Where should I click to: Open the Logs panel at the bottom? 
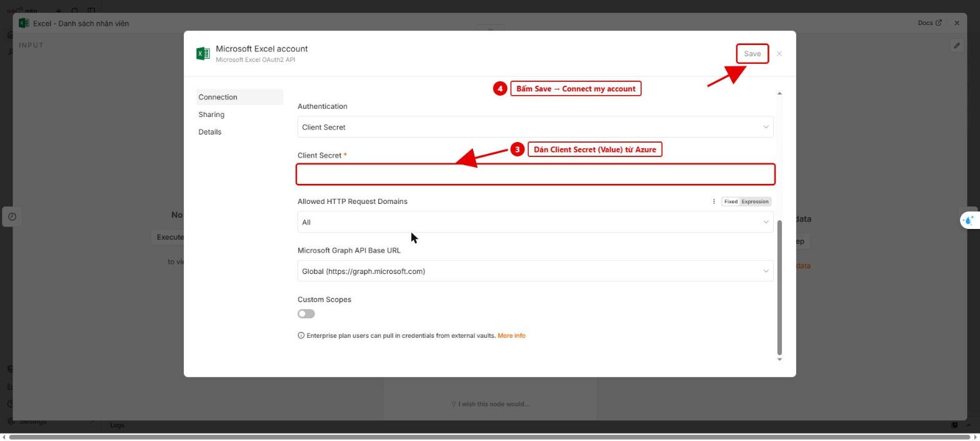(x=117, y=425)
